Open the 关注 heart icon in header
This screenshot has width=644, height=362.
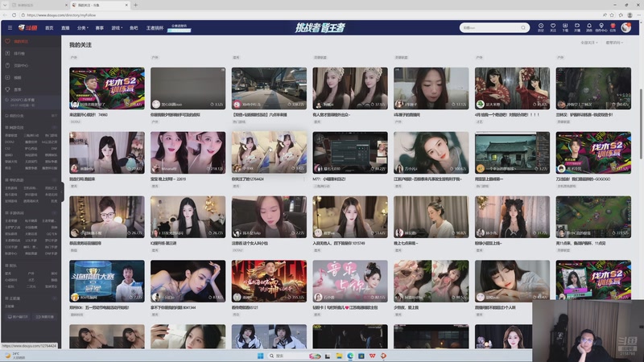pyautogui.click(x=553, y=27)
